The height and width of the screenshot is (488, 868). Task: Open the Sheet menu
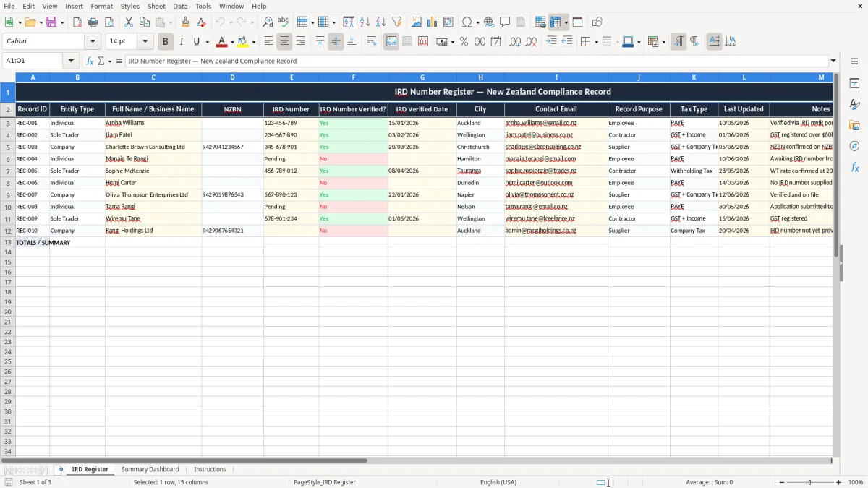pos(156,6)
